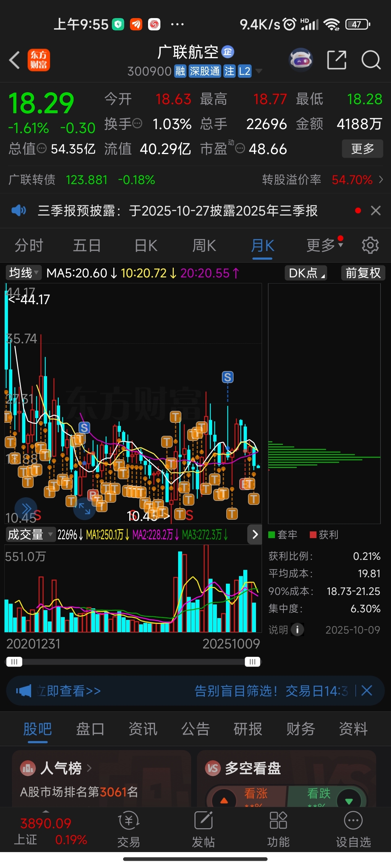Vote 看跌 in 多空看盘

coord(328,796)
